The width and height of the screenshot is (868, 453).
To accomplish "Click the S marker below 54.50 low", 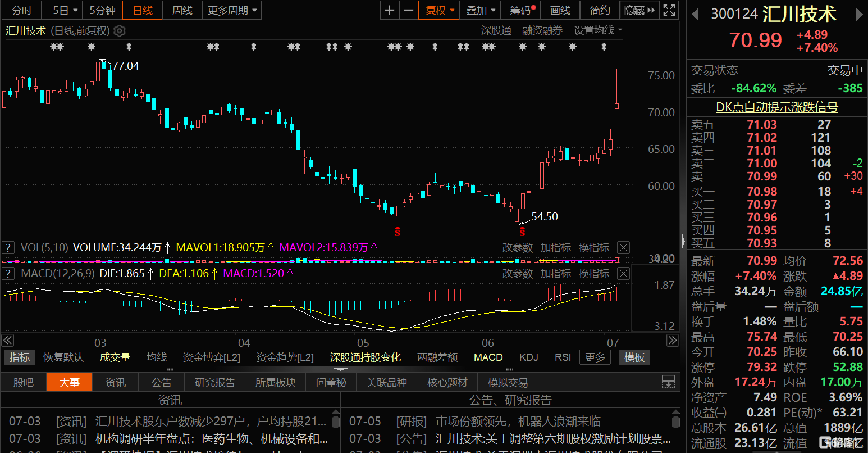I will 522,230.
